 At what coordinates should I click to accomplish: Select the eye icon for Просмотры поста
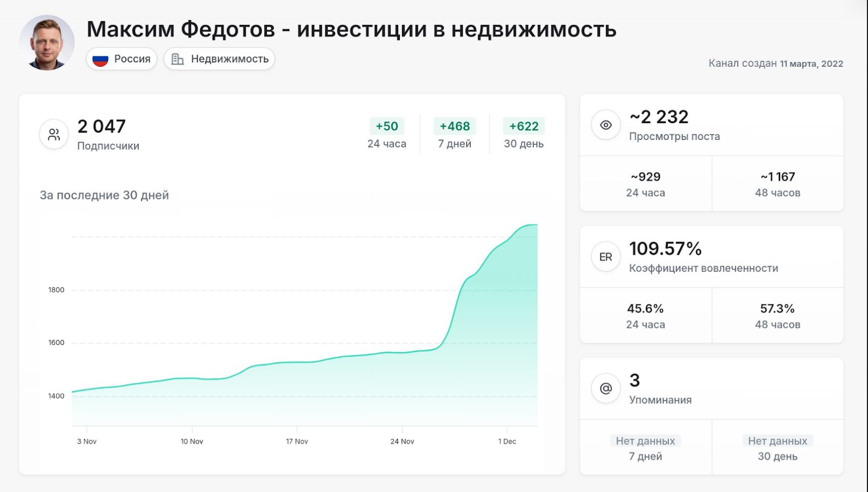605,124
